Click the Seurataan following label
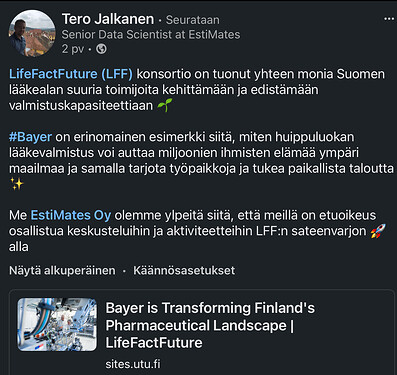Image resolution: width=397 pixels, height=375 pixels. (193, 20)
